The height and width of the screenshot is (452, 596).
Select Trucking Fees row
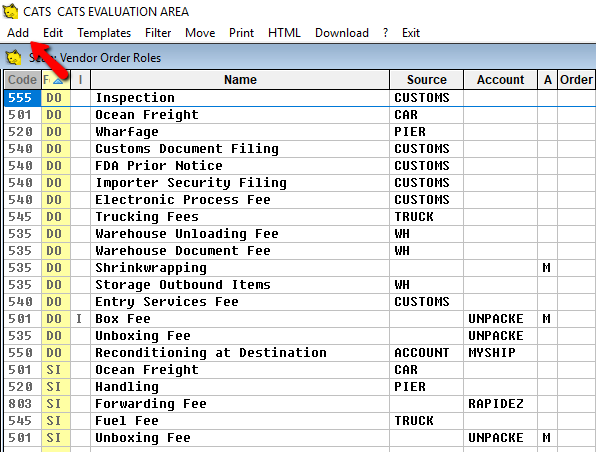pyautogui.click(x=300, y=217)
